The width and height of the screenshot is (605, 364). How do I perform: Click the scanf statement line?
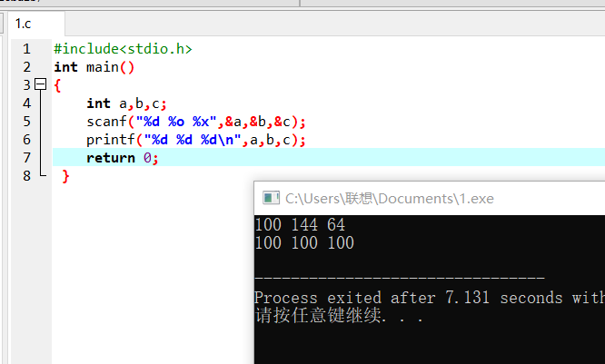coord(195,122)
